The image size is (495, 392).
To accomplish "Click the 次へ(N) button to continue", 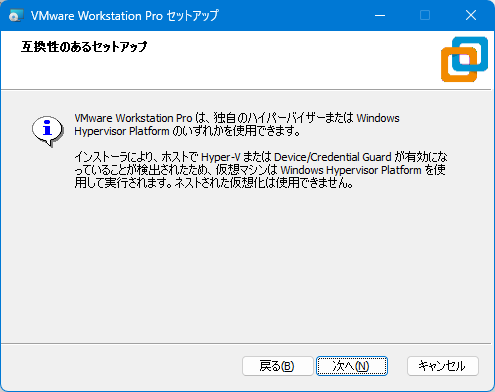I will coord(352,366).
